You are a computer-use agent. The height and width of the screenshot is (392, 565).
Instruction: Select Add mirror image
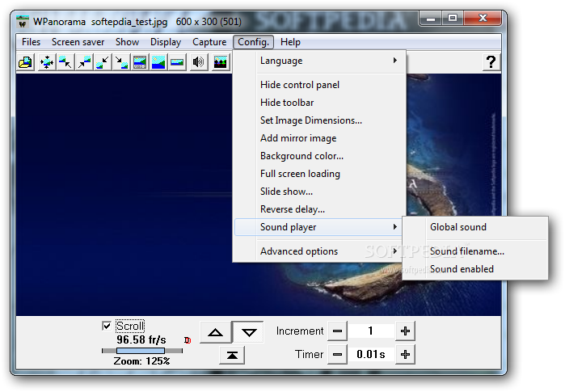[319, 138]
